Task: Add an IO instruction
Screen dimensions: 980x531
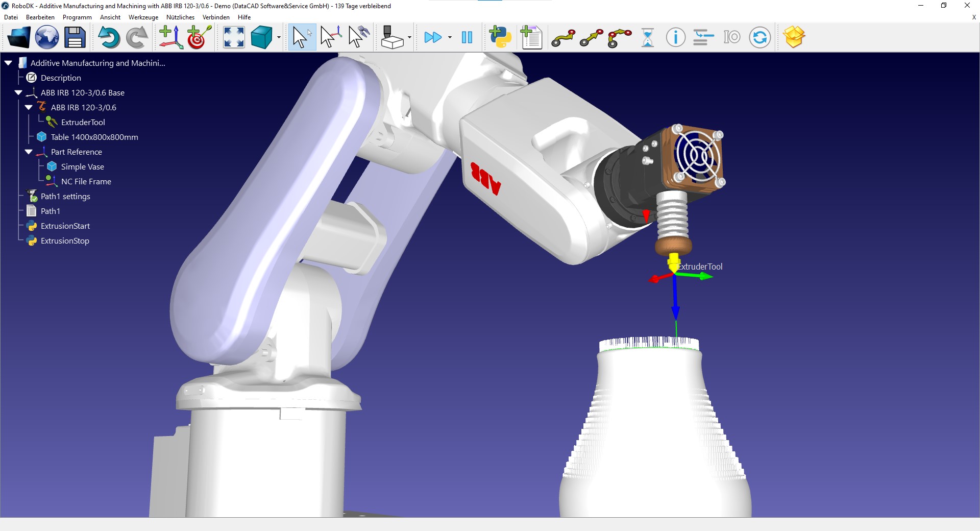Action: pyautogui.click(x=731, y=37)
